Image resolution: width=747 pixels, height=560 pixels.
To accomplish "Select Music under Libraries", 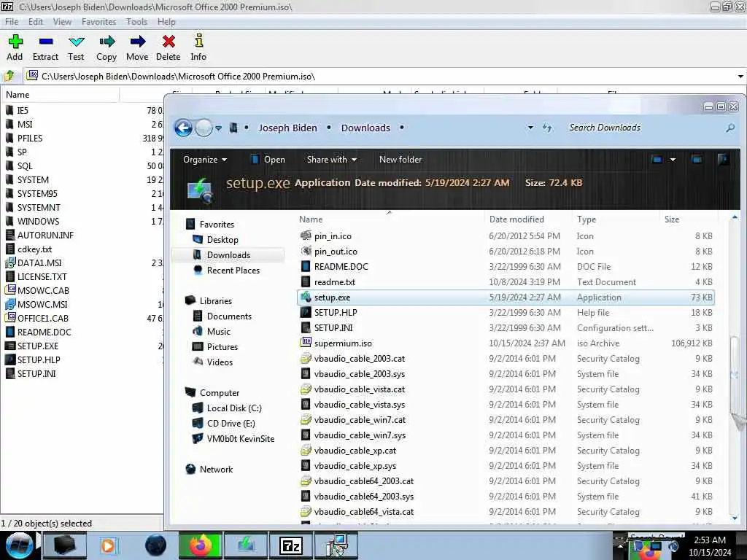I will (212, 332).
